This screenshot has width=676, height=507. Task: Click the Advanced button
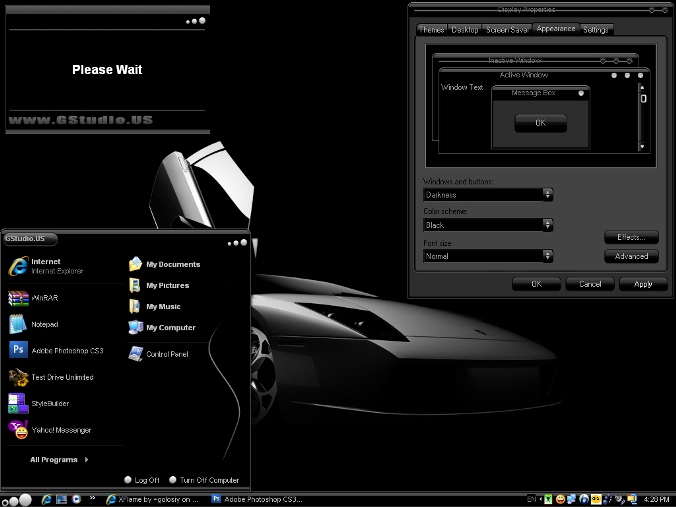point(631,256)
